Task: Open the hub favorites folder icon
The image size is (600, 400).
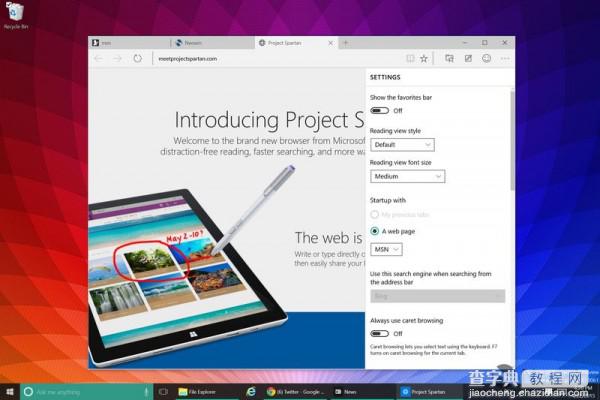Action: click(x=449, y=58)
